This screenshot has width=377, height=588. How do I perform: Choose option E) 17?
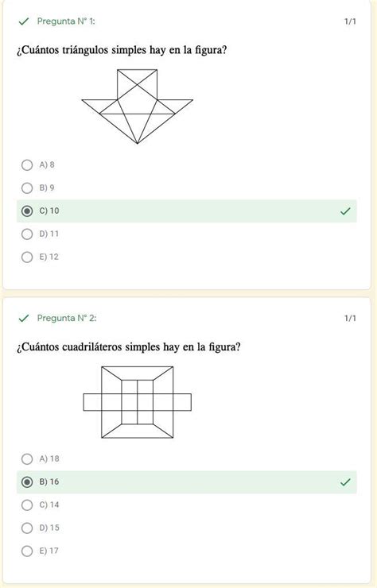27,551
